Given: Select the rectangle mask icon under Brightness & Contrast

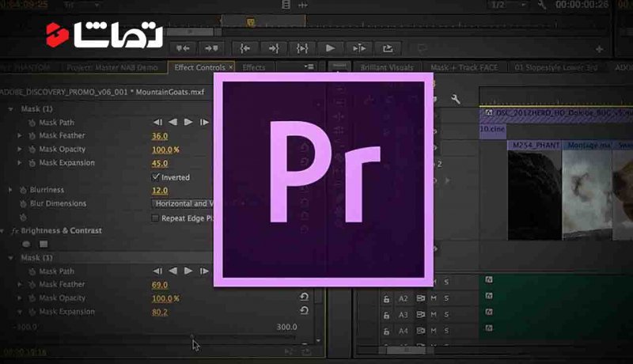Looking at the screenshot, I should pyautogui.click(x=45, y=244).
